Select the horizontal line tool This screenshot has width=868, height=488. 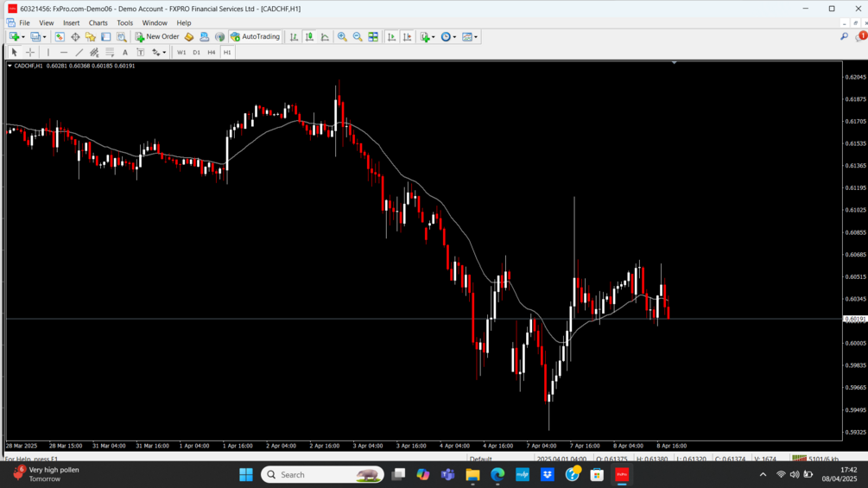click(x=64, y=52)
